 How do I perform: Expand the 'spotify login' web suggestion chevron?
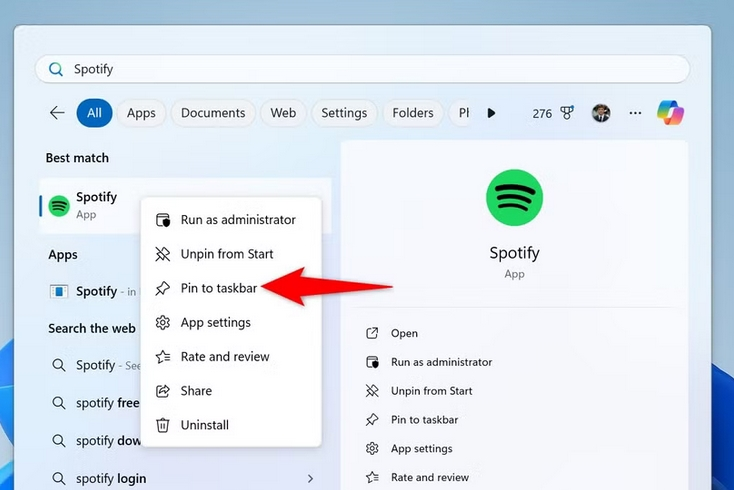[310, 479]
